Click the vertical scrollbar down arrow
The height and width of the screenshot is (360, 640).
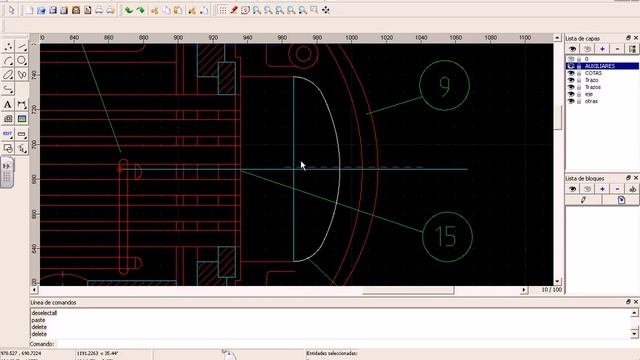(558, 282)
